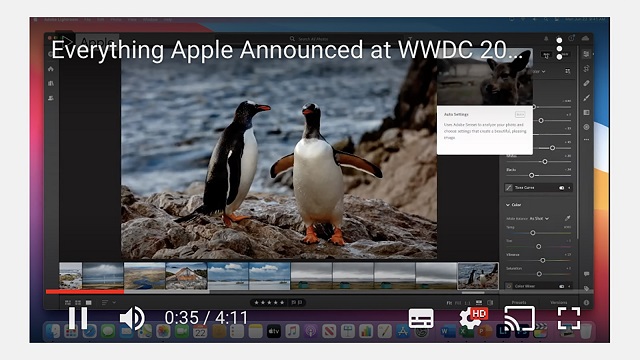Viewport: 640px width, 360px height.
Task: Open the Versions tab
Action: (558, 302)
